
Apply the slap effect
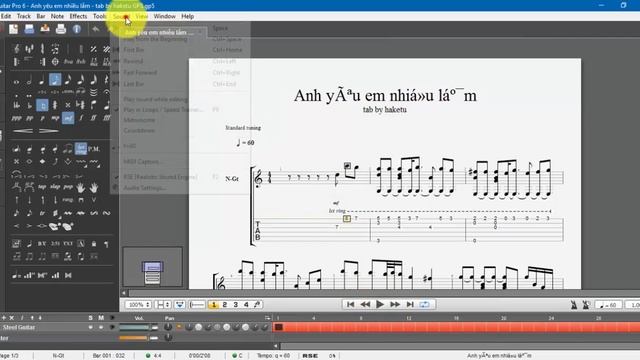click(55, 187)
